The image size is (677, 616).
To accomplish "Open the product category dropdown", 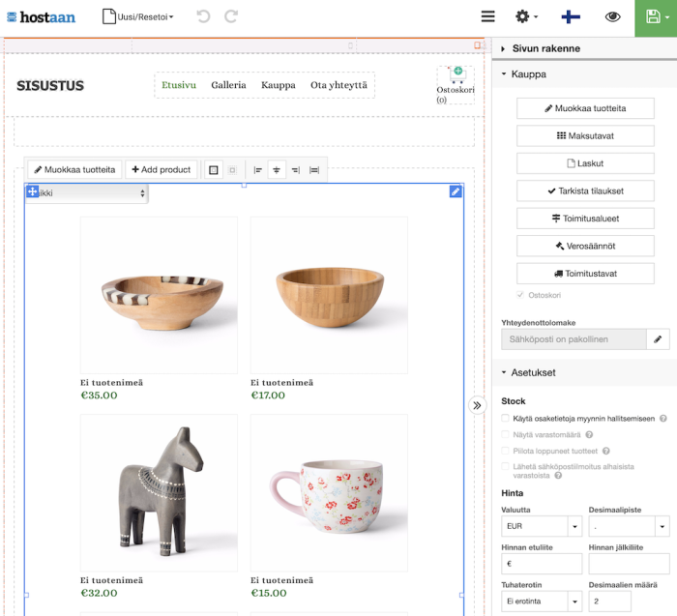I will [88, 193].
